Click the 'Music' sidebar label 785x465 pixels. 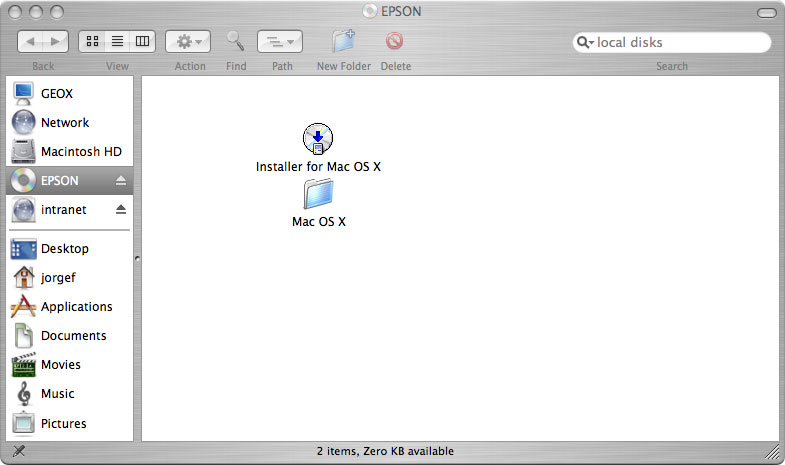(x=58, y=394)
